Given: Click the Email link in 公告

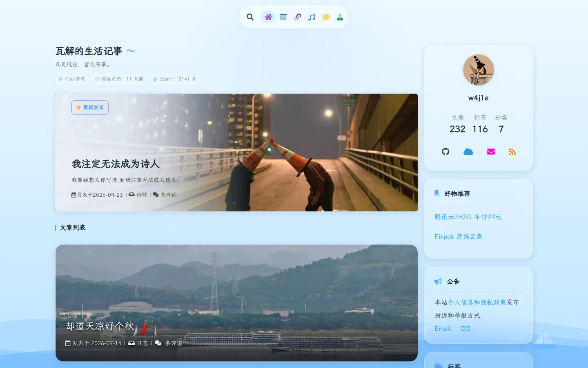Looking at the screenshot, I should click(x=443, y=328).
